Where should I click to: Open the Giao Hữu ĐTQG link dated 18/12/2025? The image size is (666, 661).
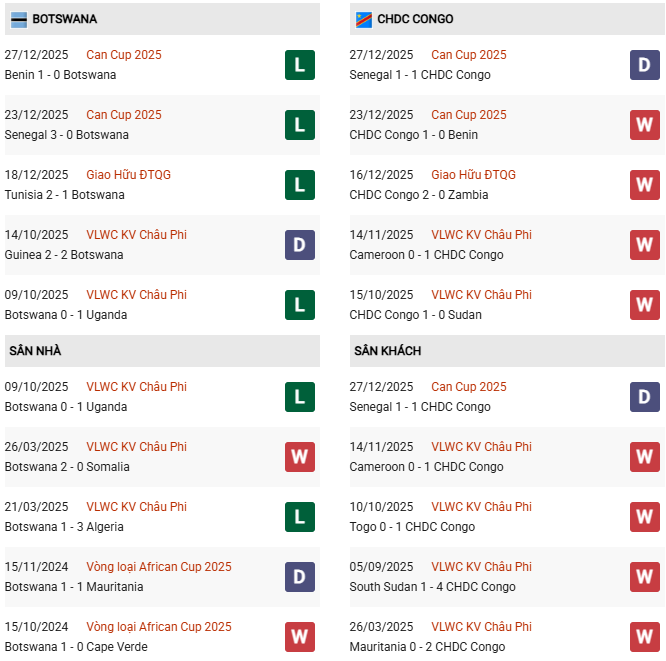coord(128,175)
